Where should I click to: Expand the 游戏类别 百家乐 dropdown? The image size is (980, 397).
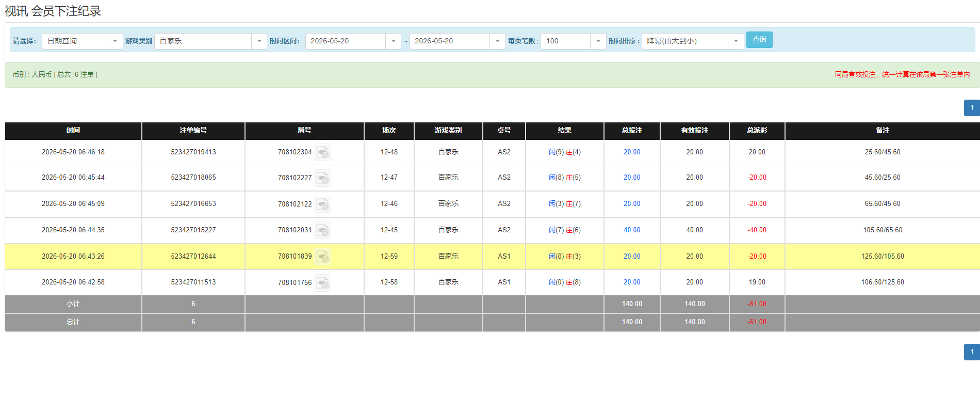coord(210,41)
